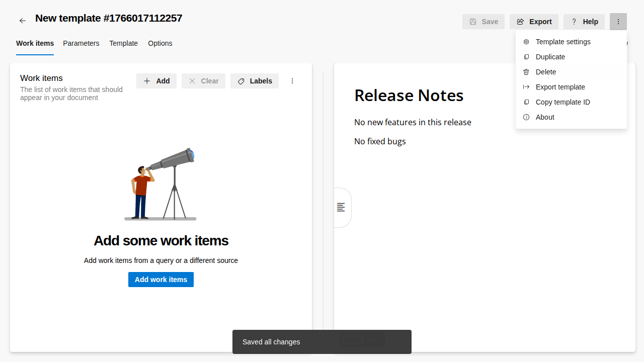Click the info icon next to About
This screenshot has height=362, width=644.
[x=526, y=117]
